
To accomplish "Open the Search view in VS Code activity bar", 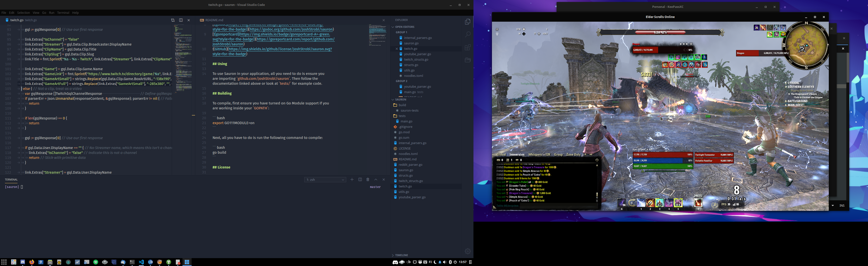I will tap(467, 34).
